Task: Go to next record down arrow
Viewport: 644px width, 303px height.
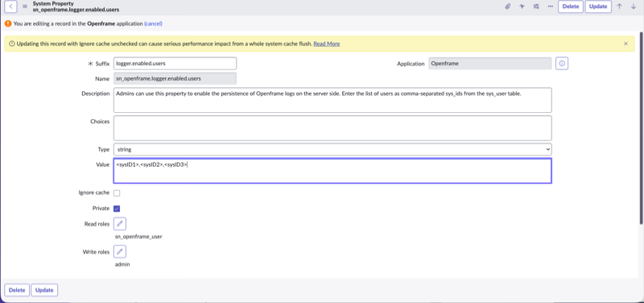Action: click(x=634, y=6)
